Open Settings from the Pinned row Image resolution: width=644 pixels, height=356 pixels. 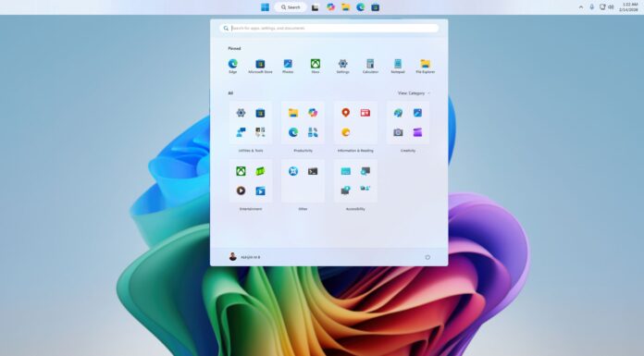[343, 66]
